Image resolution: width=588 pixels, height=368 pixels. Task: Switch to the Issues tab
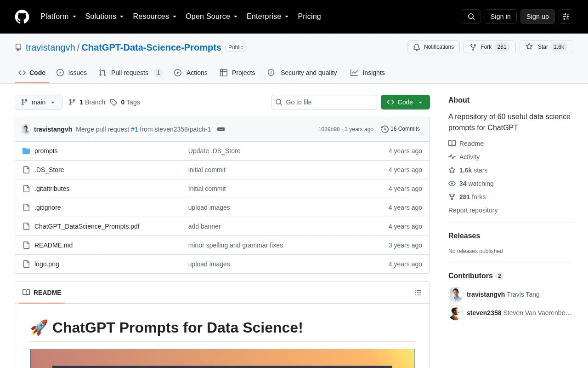click(72, 73)
